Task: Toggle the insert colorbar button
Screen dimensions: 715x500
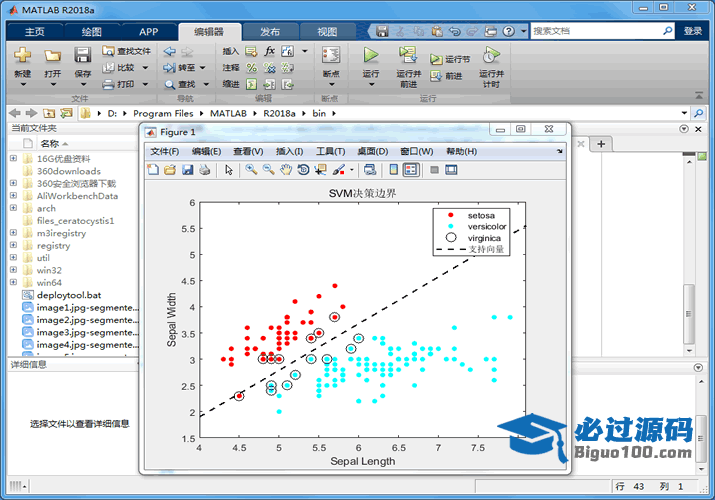Action: pyautogui.click(x=394, y=170)
